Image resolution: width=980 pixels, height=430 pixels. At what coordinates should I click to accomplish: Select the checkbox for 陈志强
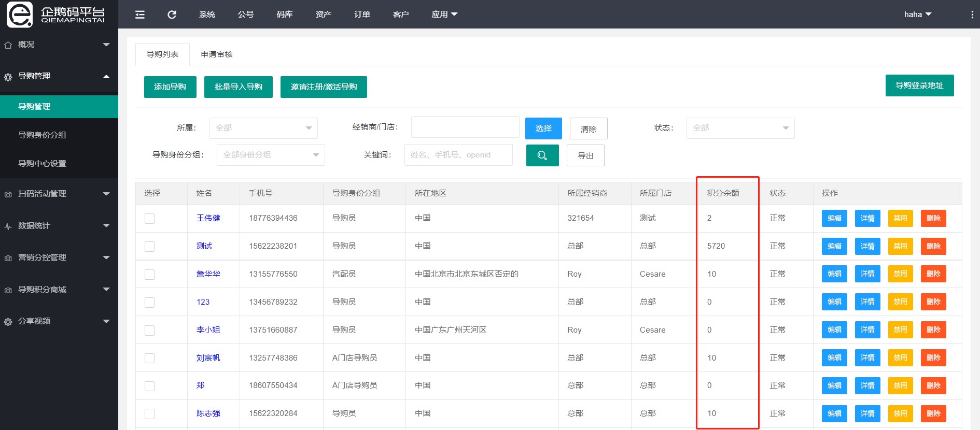coord(149,414)
